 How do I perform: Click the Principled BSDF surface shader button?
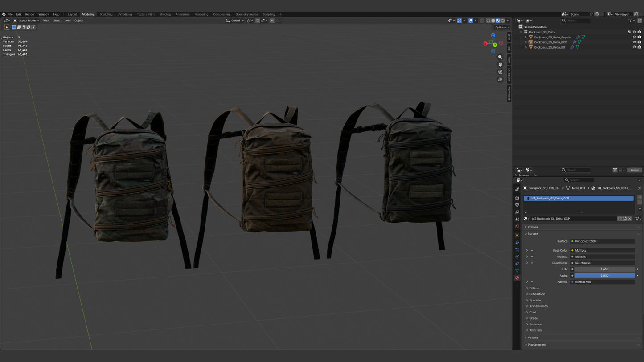pos(603,241)
